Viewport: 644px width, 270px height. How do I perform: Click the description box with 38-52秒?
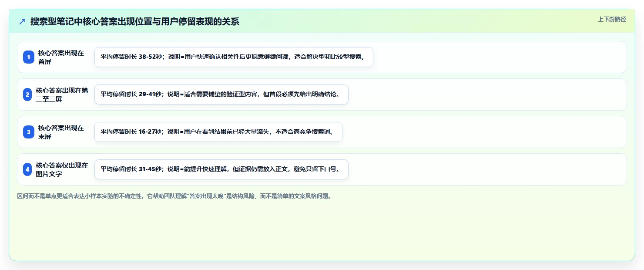(234, 57)
